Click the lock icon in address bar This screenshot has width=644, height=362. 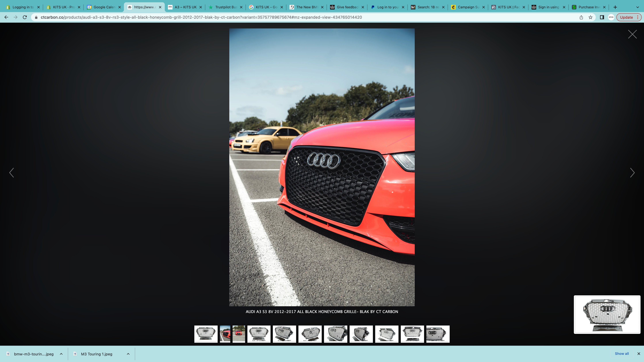coord(36,17)
